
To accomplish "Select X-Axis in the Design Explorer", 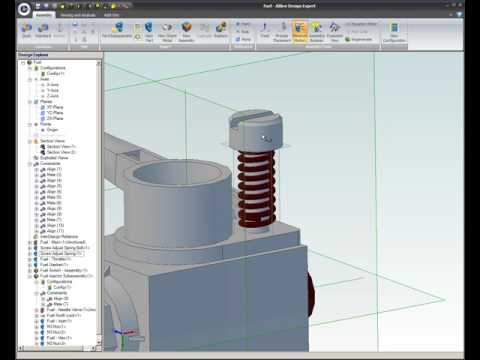I will click(x=53, y=85).
